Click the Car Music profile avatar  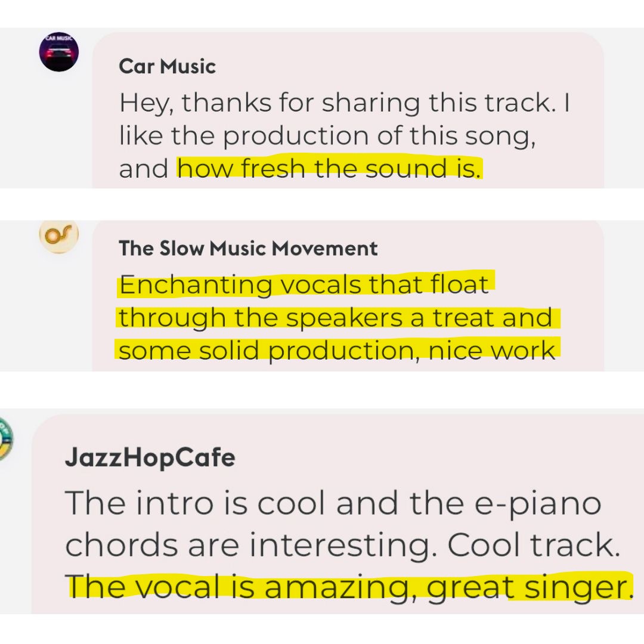(58, 52)
